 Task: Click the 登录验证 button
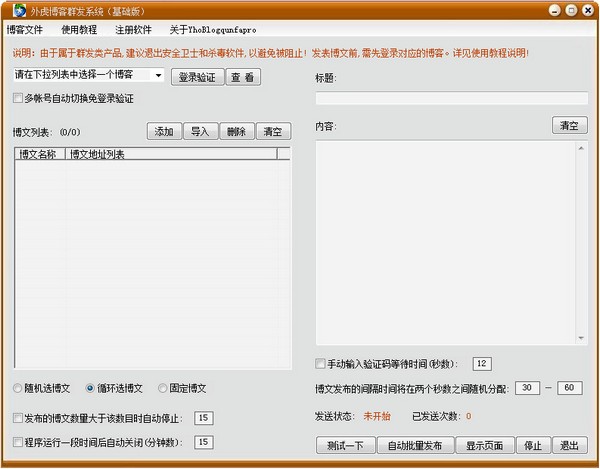(197, 77)
